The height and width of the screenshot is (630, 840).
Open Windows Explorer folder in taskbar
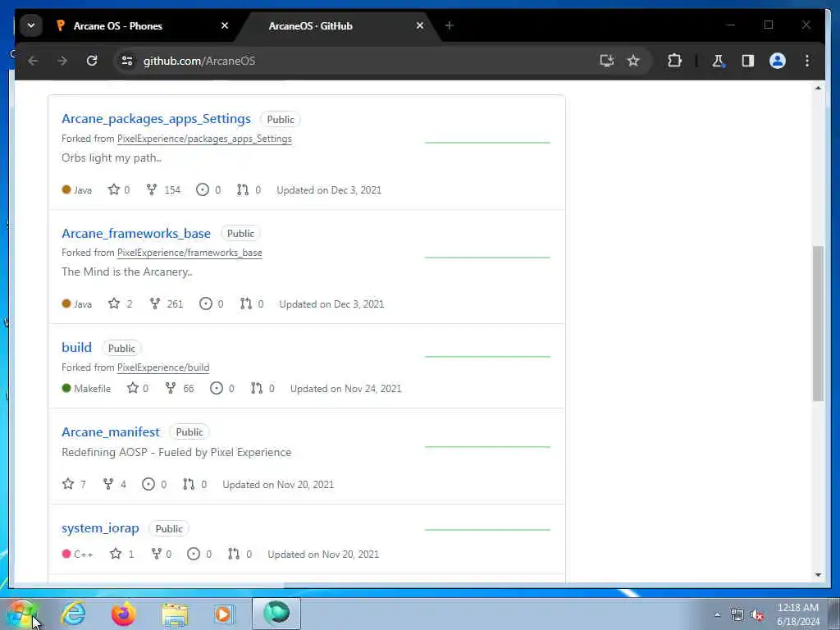coord(175,614)
